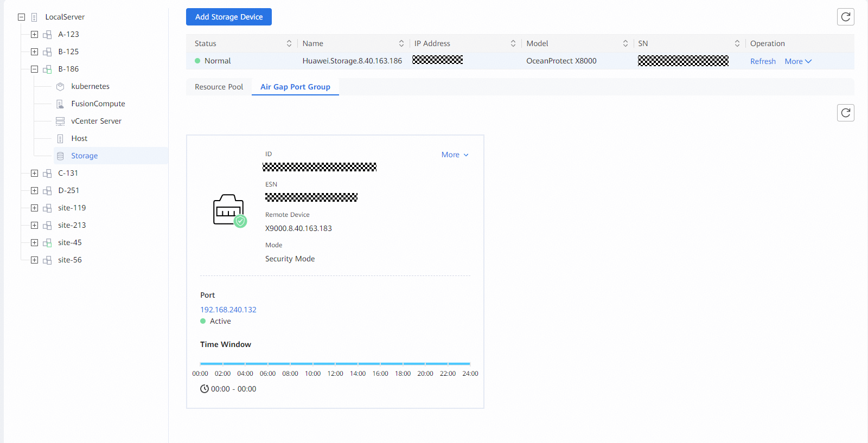
Task: Click the Time Window timeline bar
Action: pyautogui.click(x=335, y=363)
